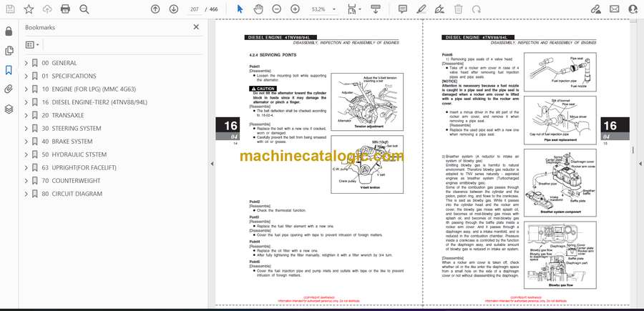Expand right pane with the arrow handle
The height and width of the screenshot is (311, 644).
(640, 164)
